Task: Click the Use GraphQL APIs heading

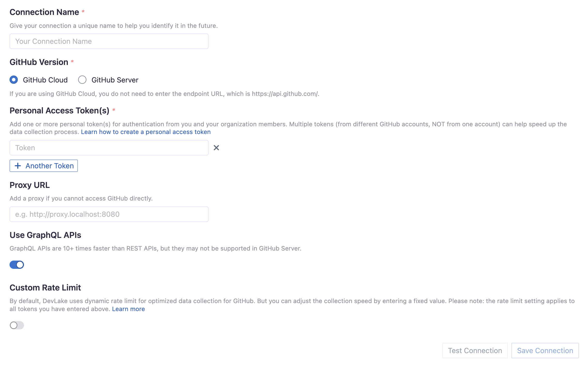Action: pyautogui.click(x=45, y=235)
